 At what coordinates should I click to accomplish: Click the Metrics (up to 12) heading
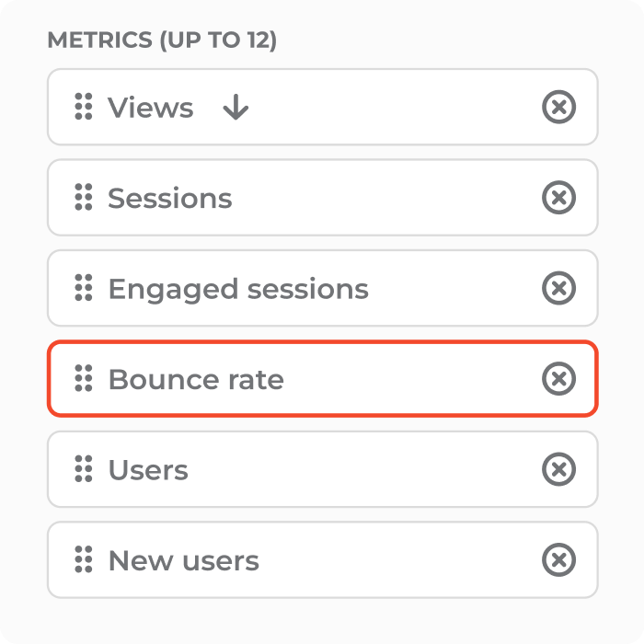(x=162, y=40)
